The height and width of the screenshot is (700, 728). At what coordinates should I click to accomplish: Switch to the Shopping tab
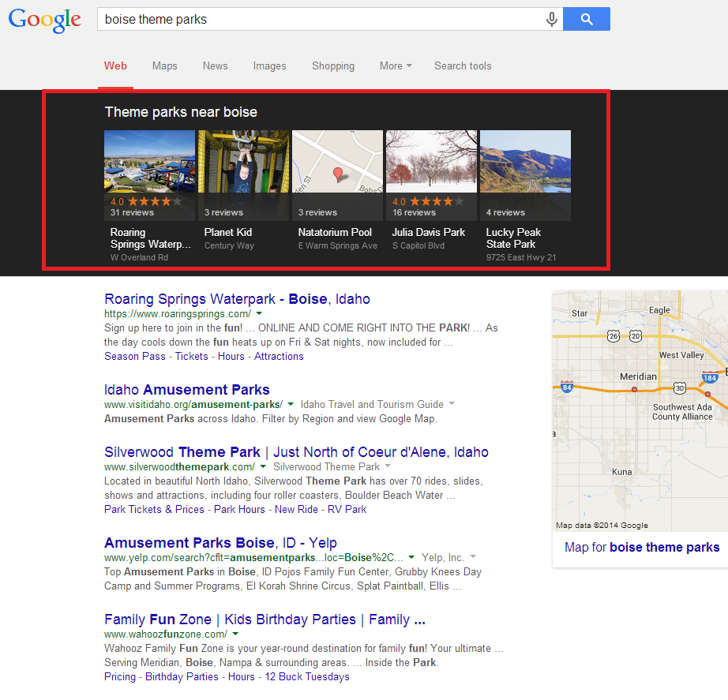coord(333,66)
